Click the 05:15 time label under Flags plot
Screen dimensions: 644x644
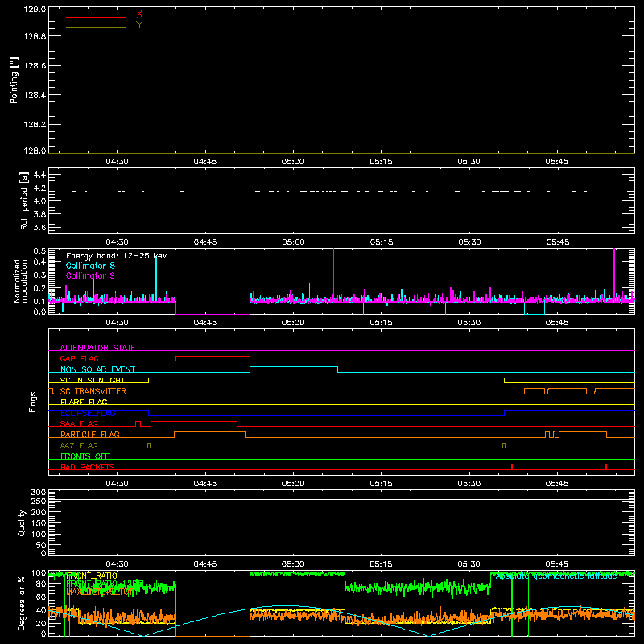(381, 484)
